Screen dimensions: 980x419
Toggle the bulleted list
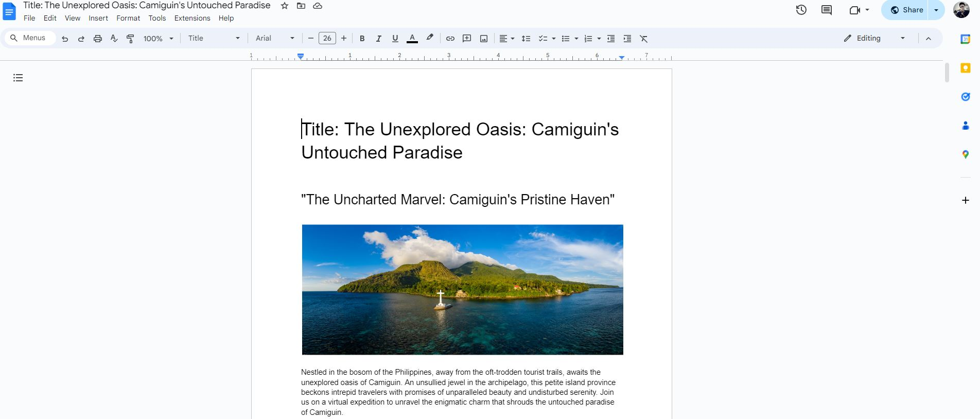(x=565, y=39)
